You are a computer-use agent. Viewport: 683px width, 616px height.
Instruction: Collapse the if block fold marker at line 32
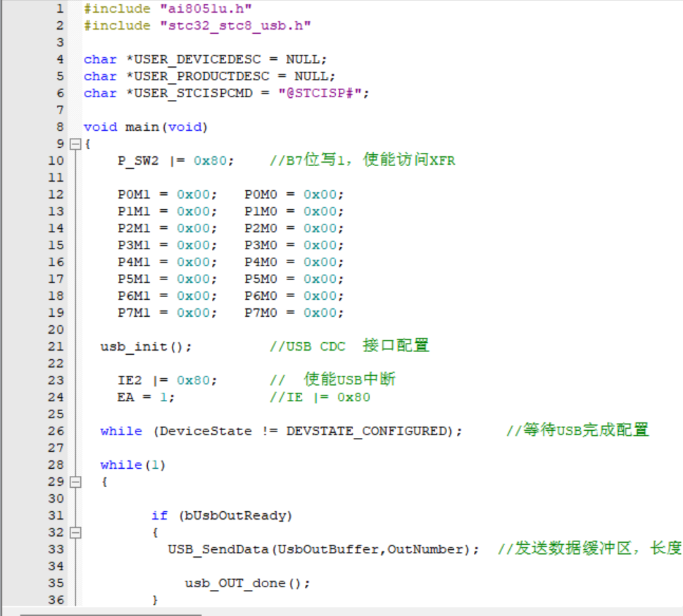[76, 533]
